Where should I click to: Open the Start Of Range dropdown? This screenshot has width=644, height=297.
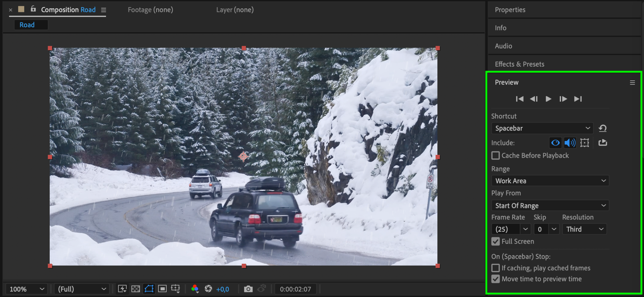point(550,206)
